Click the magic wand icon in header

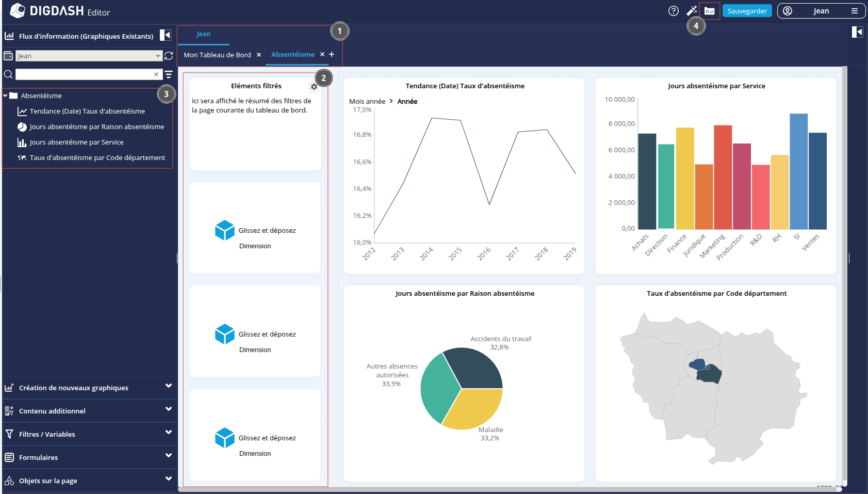tap(692, 11)
